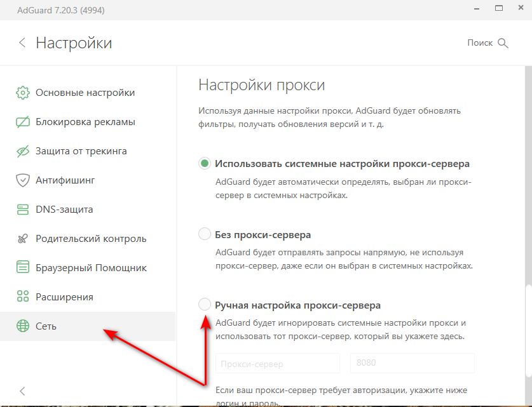Click the AdGuard 7.20.3 (4994) window title
Image resolution: width=532 pixels, height=407 pixels.
61,10
